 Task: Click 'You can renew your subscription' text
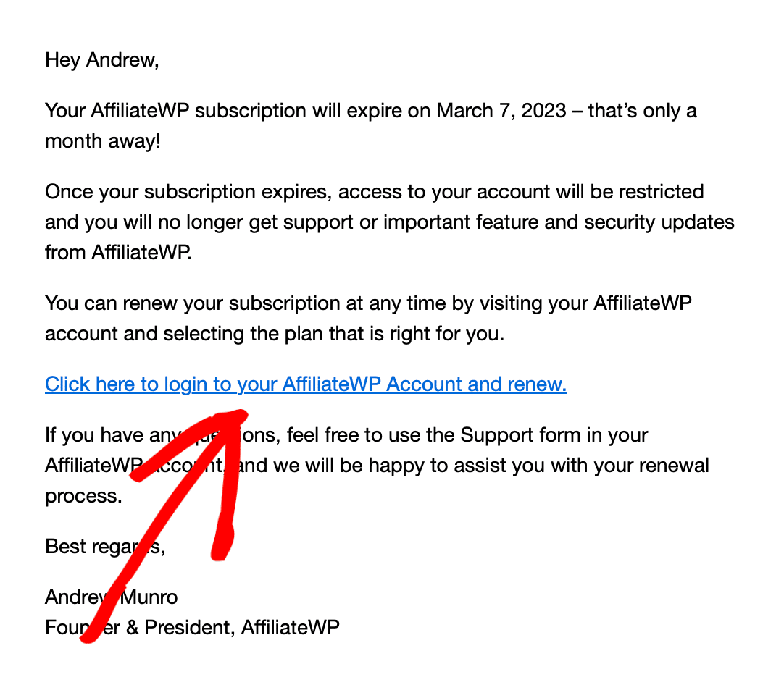point(204,304)
